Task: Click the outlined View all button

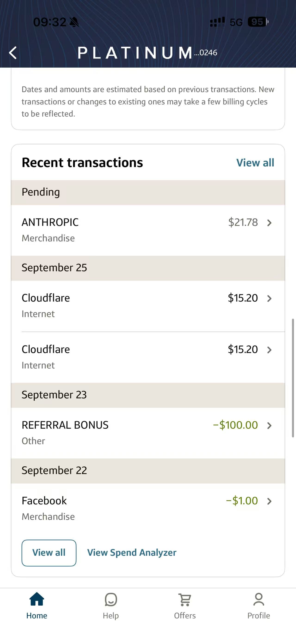Action: tap(49, 553)
